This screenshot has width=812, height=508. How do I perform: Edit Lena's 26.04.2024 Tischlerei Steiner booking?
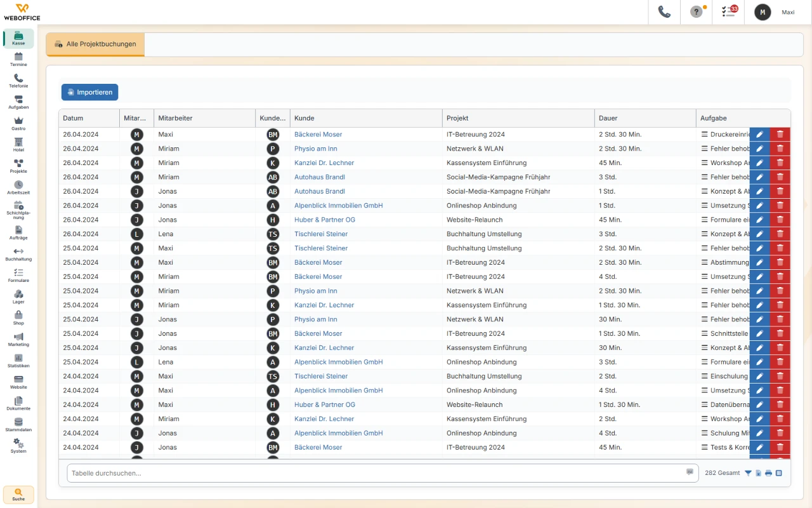click(759, 234)
